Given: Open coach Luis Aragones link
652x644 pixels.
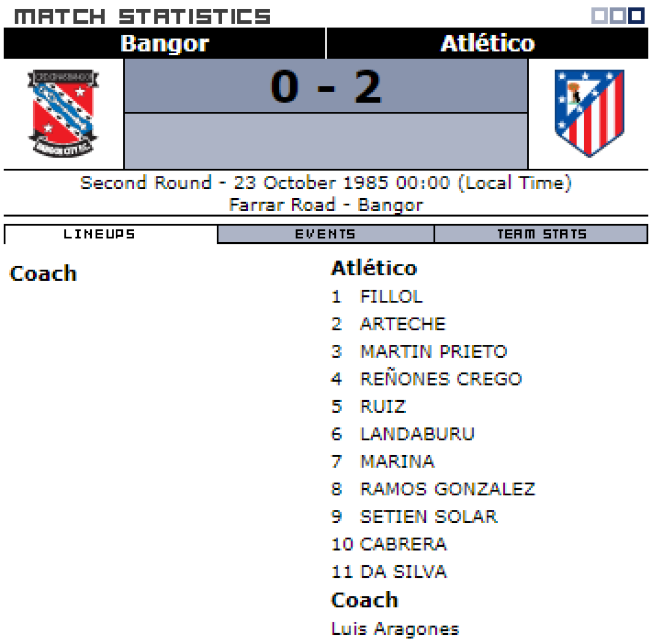Looking at the screenshot, I should (x=395, y=629).
